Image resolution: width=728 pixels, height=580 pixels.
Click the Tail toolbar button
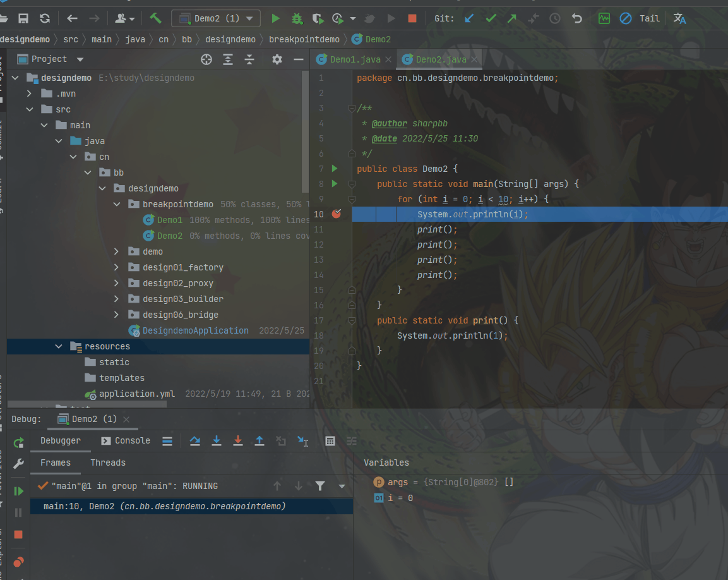(x=649, y=18)
